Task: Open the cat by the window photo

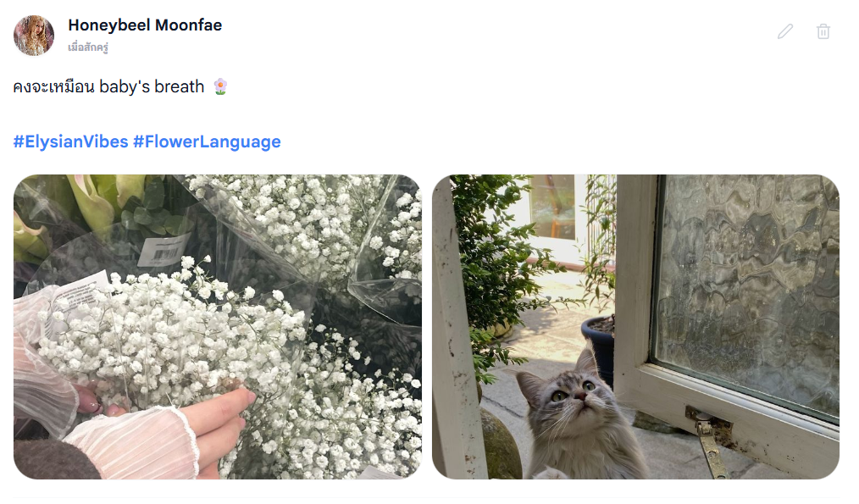Action: (x=635, y=327)
